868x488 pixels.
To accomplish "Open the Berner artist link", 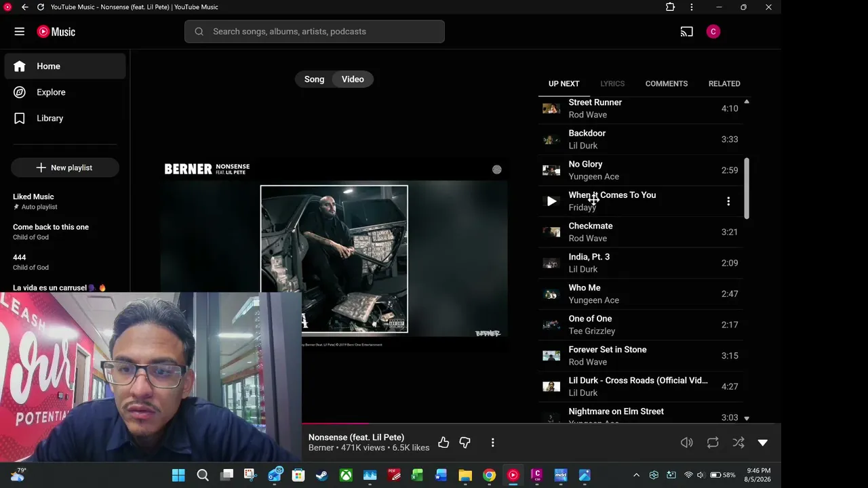I will 321,448.
